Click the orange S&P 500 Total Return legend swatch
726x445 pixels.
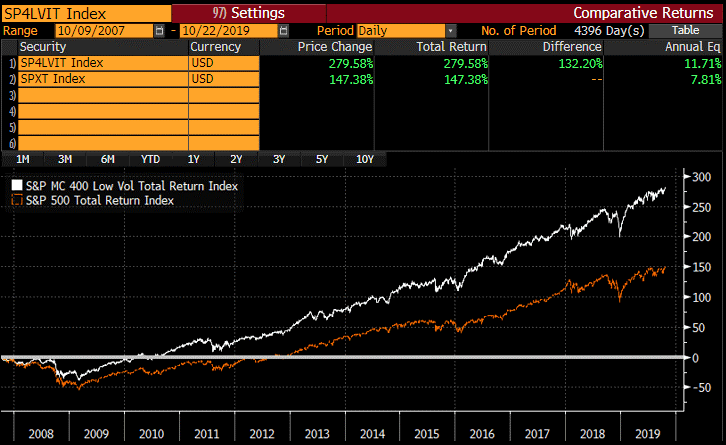tap(17, 200)
